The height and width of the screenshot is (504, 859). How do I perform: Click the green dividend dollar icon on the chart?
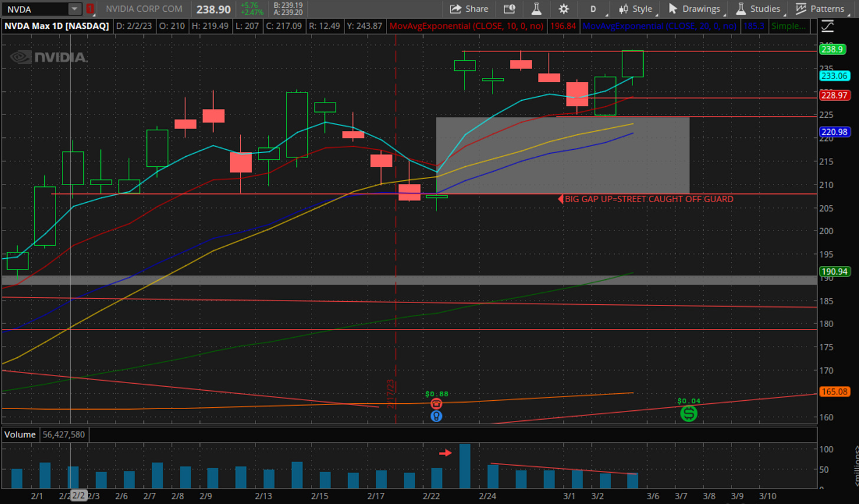(x=689, y=414)
